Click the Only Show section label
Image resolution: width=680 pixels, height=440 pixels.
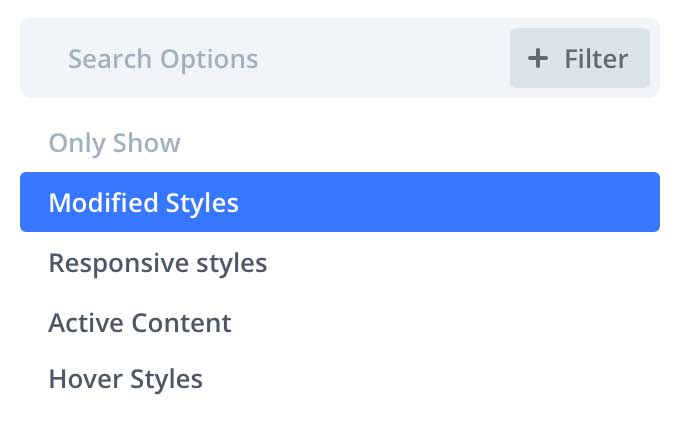(114, 143)
